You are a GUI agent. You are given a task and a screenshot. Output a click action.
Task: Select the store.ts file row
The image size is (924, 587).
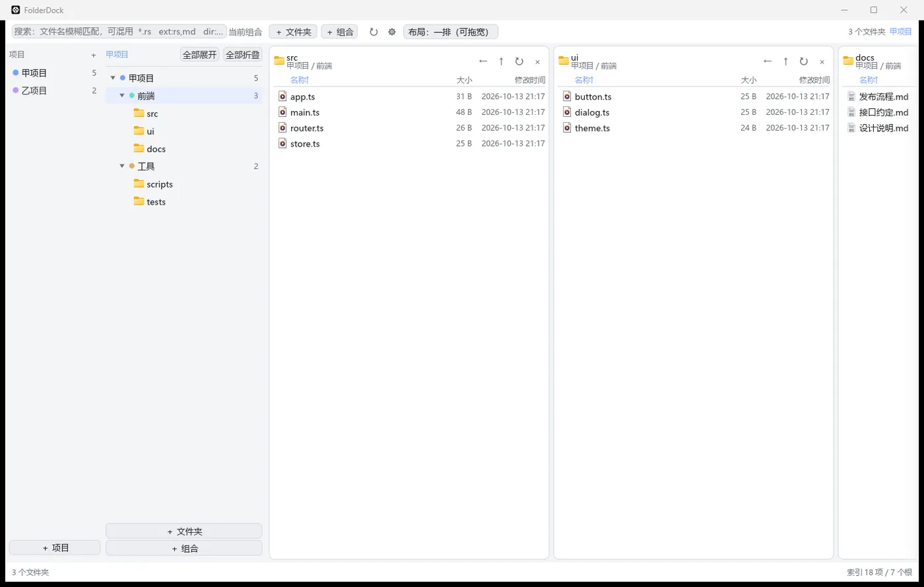(x=409, y=144)
